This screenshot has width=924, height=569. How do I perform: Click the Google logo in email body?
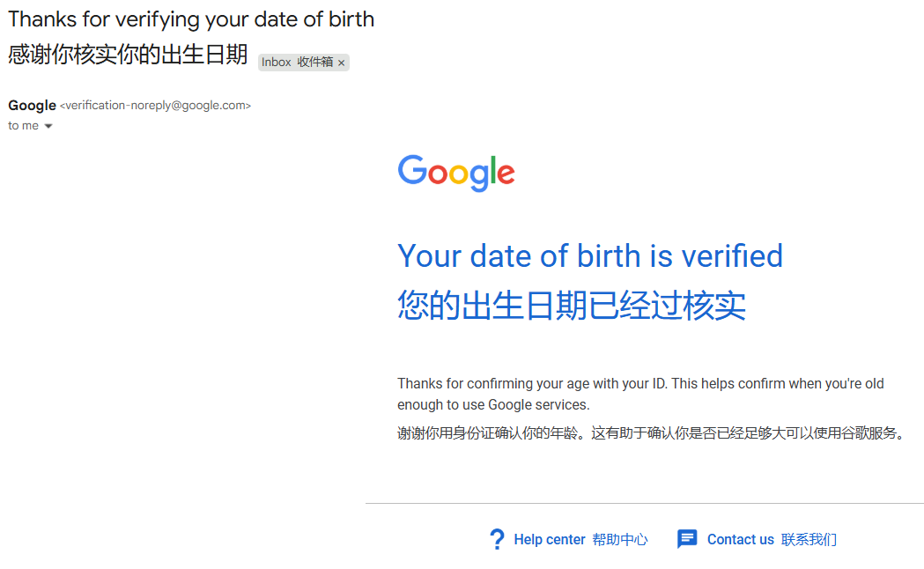[x=456, y=173]
